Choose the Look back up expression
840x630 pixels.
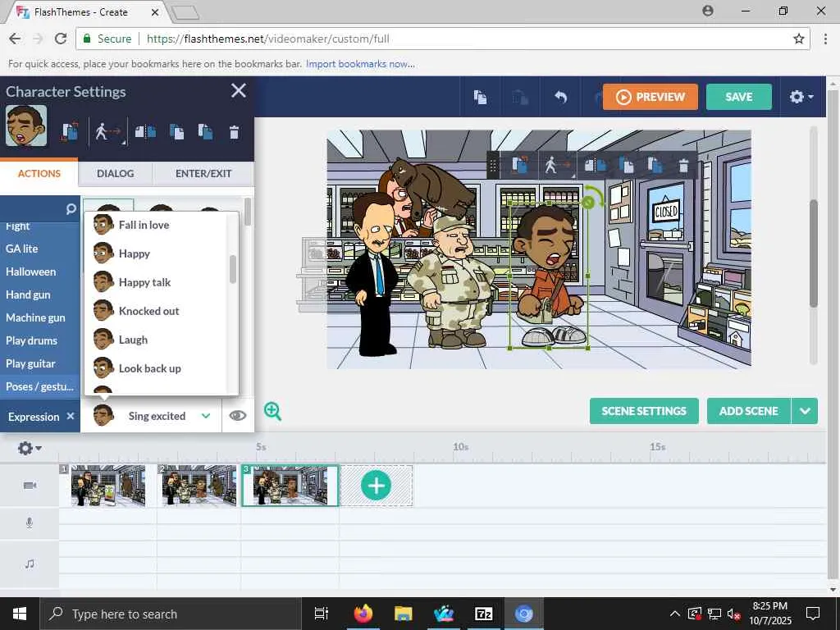pyautogui.click(x=156, y=368)
